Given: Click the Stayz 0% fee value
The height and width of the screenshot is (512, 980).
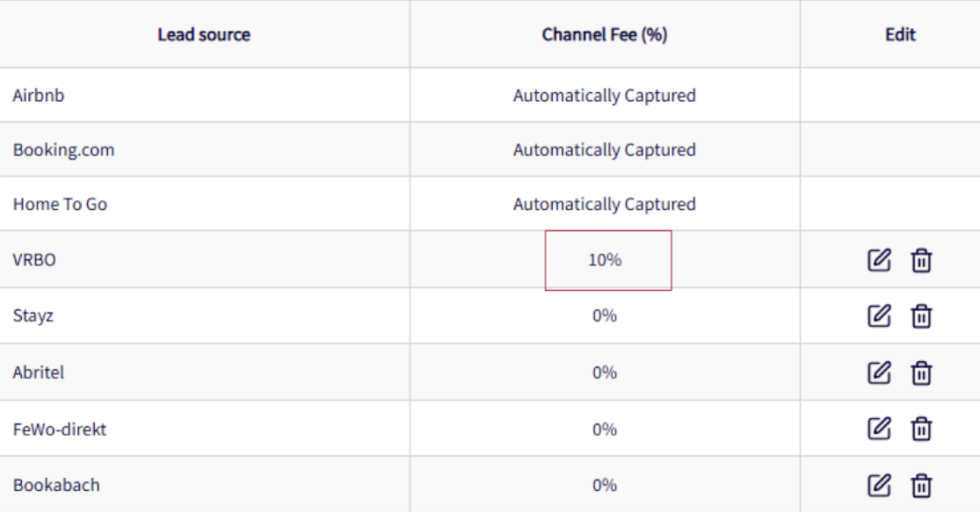Looking at the screenshot, I should (x=604, y=316).
